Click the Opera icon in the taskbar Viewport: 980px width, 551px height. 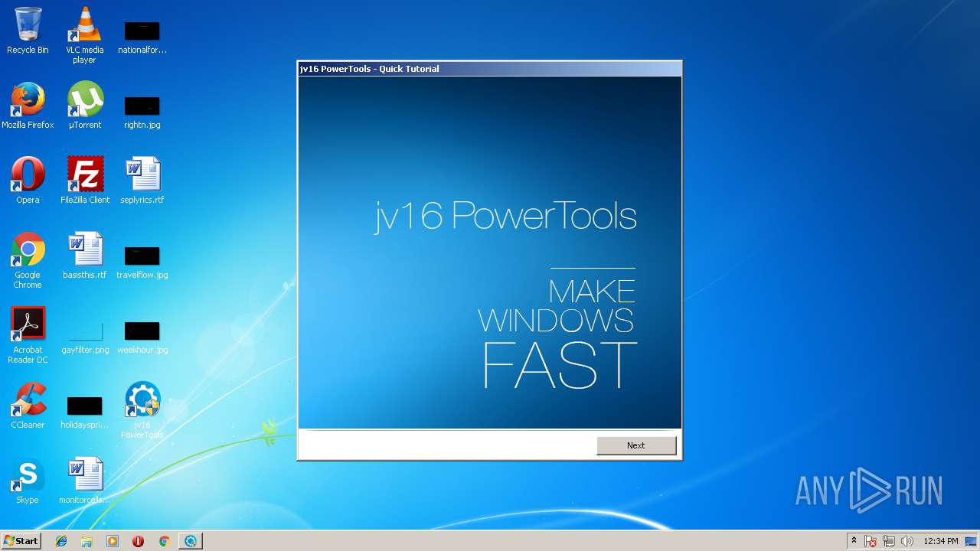[138, 541]
